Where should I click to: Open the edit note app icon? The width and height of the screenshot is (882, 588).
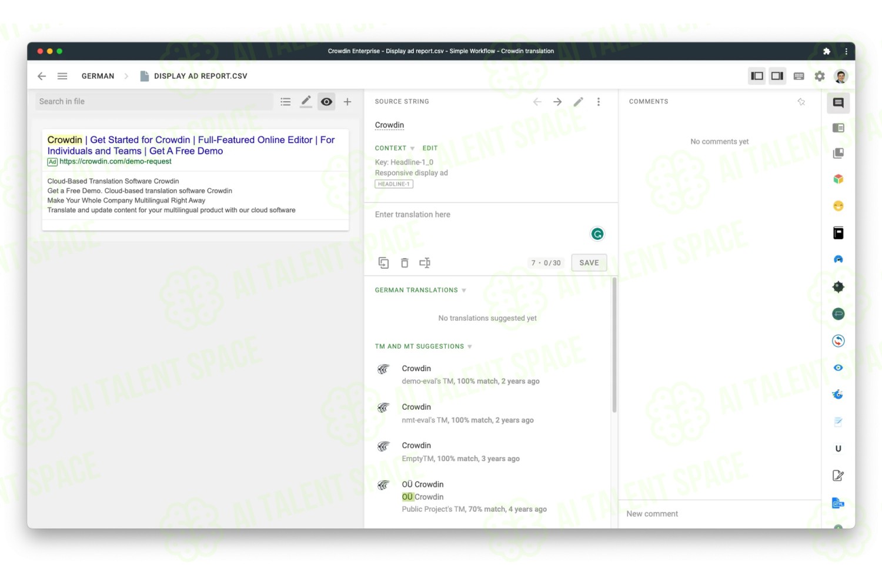point(838,475)
